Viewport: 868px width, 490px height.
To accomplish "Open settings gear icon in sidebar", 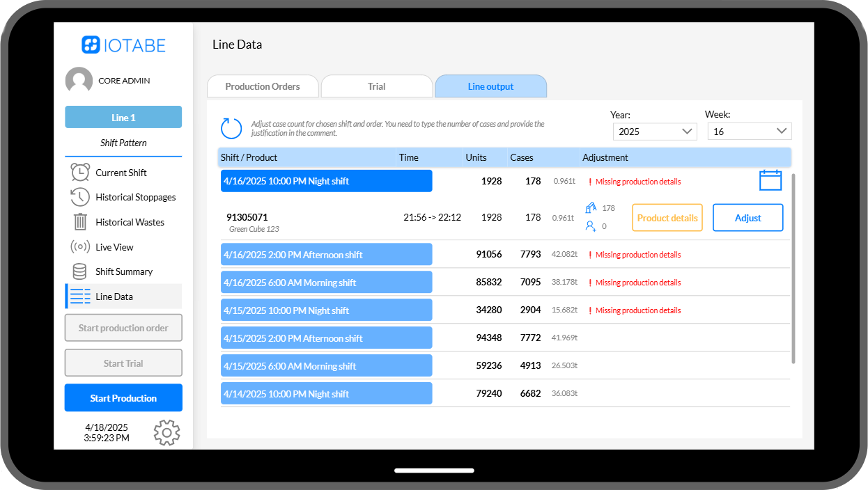I will (166, 432).
